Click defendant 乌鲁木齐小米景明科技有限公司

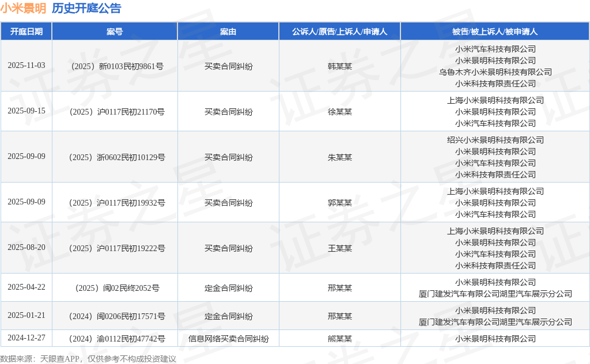coord(495,72)
